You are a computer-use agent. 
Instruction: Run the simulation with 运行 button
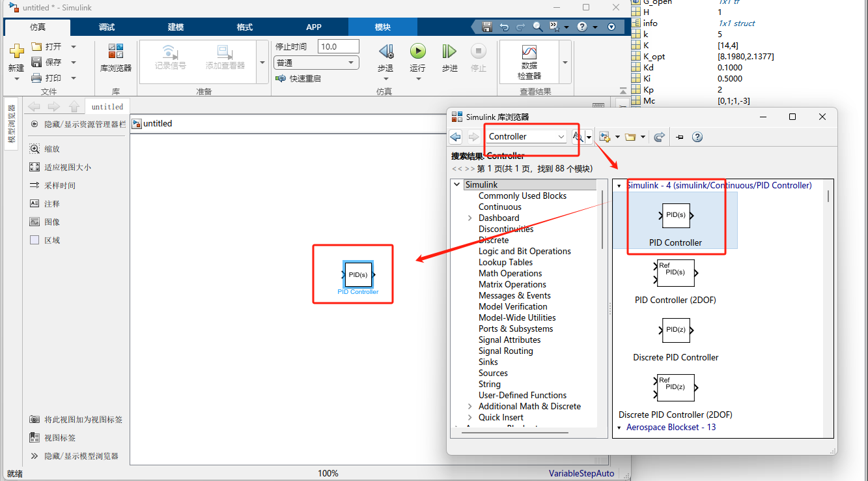click(417, 51)
